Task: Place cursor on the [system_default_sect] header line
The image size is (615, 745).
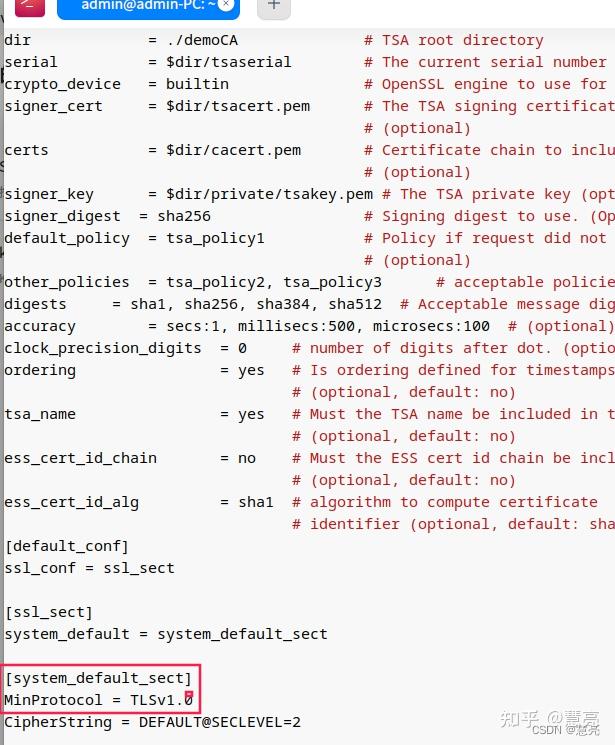Action: point(98,678)
